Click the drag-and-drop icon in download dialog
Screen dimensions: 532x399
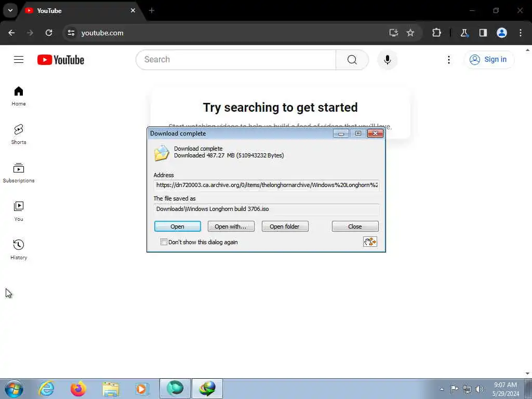click(x=370, y=242)
